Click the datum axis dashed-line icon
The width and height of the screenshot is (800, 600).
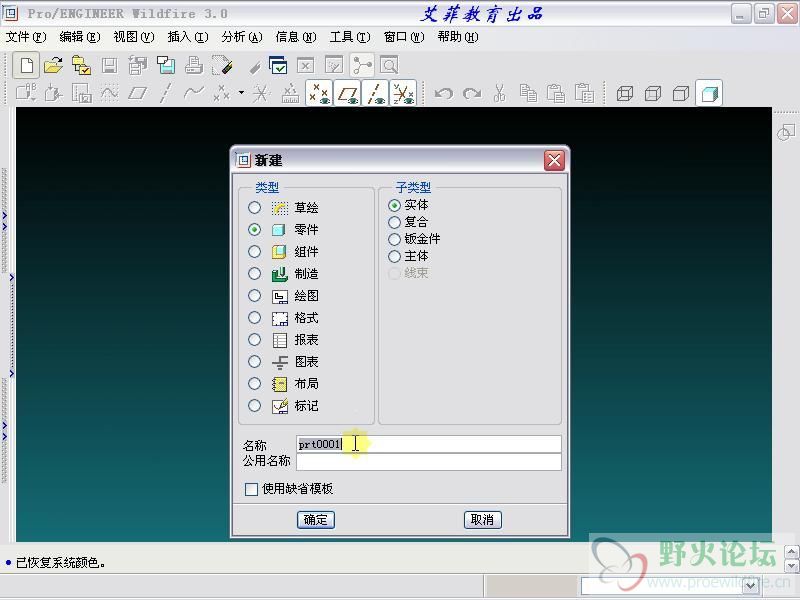pos(165,93)
